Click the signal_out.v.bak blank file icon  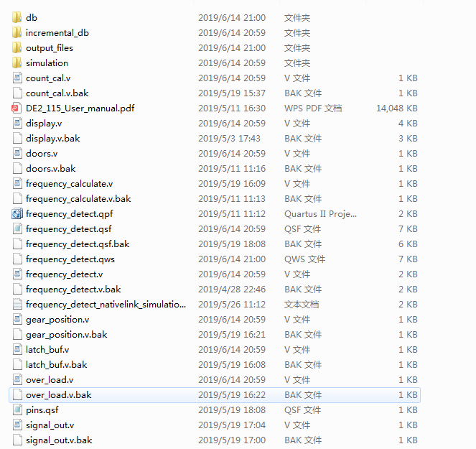17,440
